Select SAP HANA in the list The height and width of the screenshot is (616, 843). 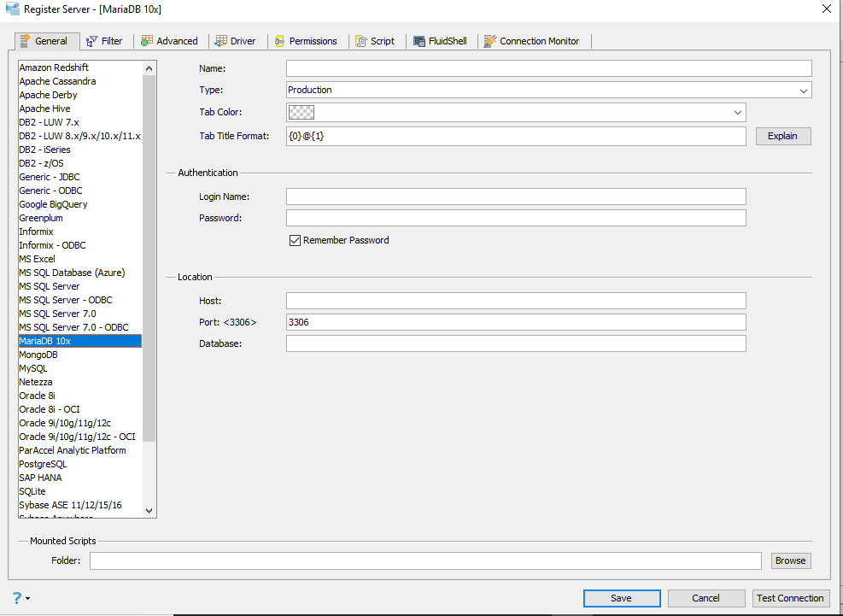[80, 478]
